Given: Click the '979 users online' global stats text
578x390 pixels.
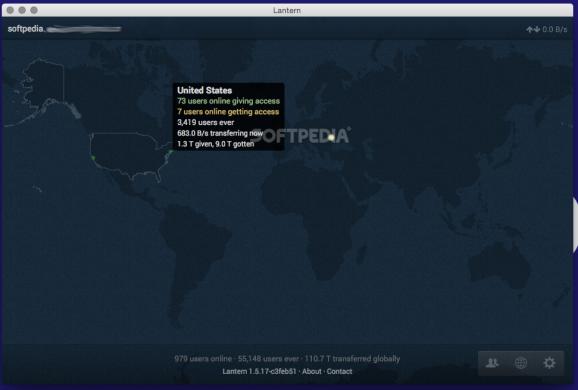Looking at the screenshot, I should 203,358.
